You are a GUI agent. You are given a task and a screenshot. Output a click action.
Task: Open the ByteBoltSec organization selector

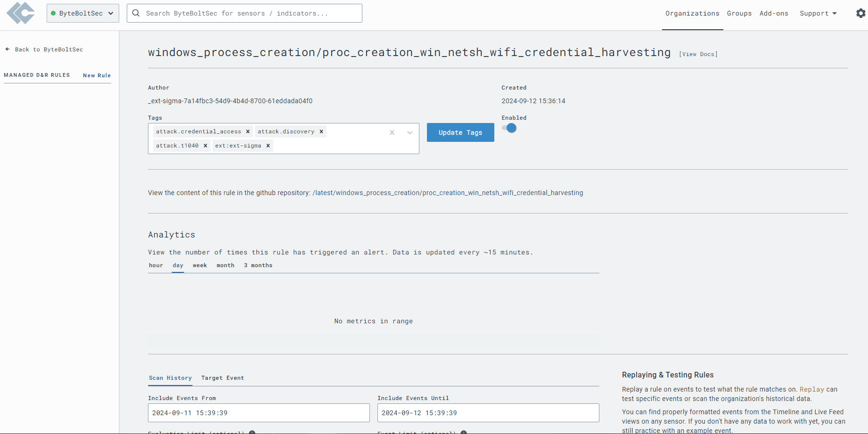tap(82, 13)
